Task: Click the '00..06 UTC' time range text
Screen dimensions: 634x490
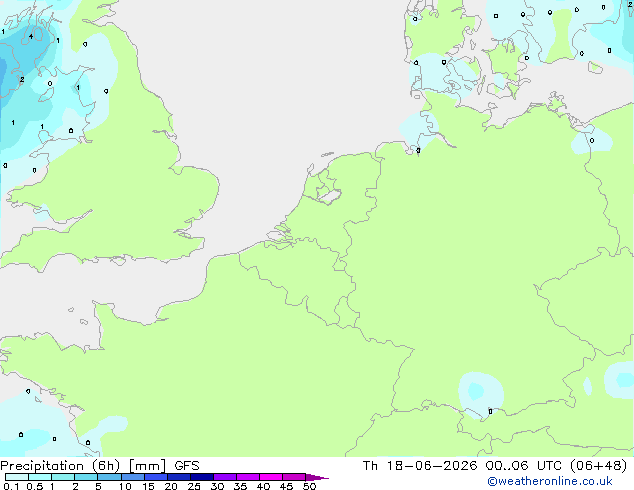Action: click(x=523, y=466)
